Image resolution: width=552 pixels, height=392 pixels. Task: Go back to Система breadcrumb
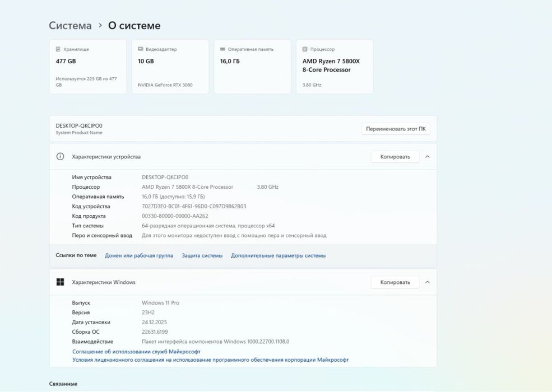pos(70,25)
